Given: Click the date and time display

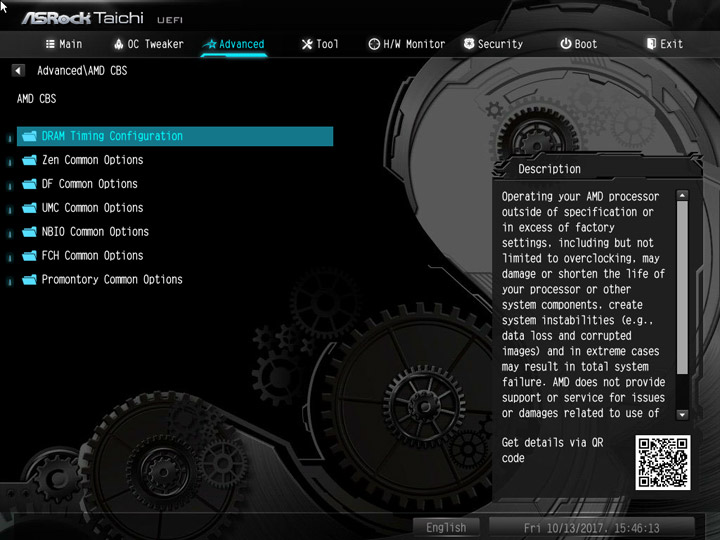Looking at the screenshot, I should 591,528.
